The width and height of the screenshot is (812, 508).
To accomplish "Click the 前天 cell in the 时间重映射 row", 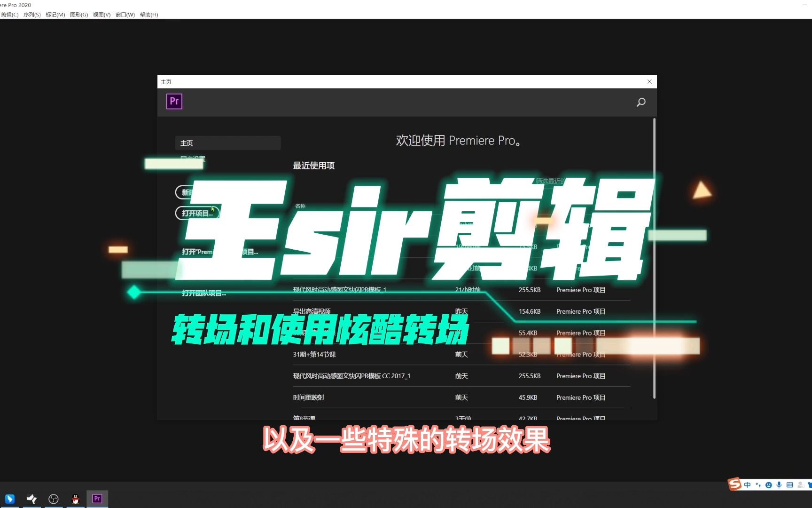I will tap(461, 397).
